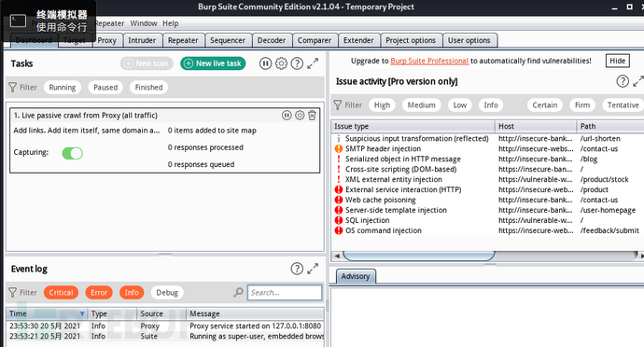Image resolution: width=644 pixels, height=347 pixels.
Task: Click the Path column header
Action: [x=610, y=126]
